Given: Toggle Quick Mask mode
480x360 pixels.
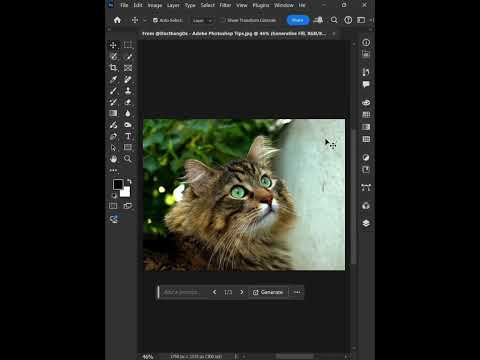Looking at the screenshot, I should [x=113, y=206].
